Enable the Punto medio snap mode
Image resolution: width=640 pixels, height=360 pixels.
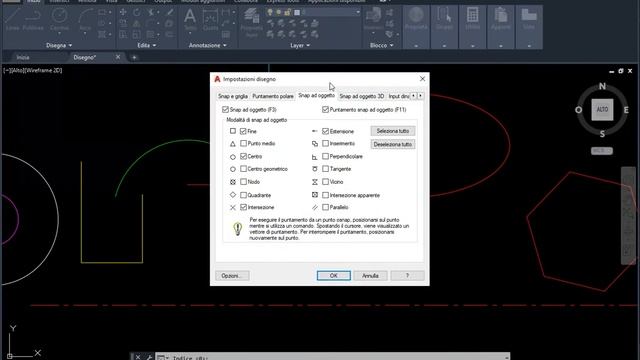tap(243, 143)
